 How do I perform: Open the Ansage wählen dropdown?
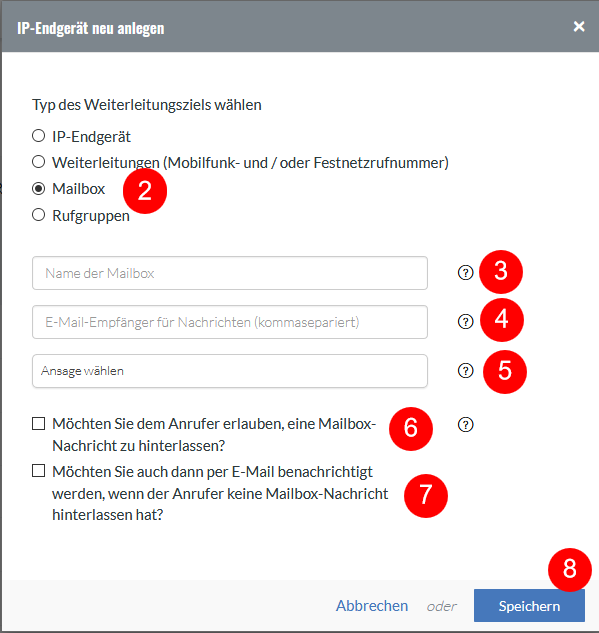coord(230,371)
